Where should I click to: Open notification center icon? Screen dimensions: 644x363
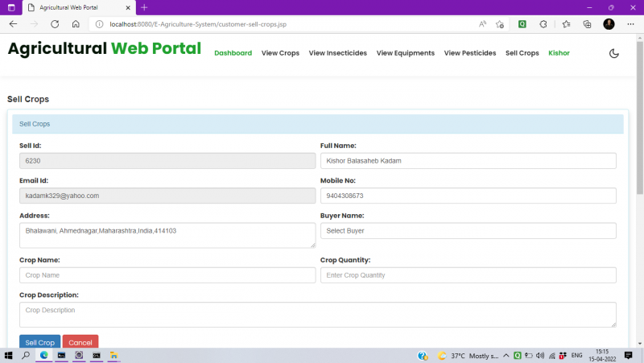click(628, 356)
